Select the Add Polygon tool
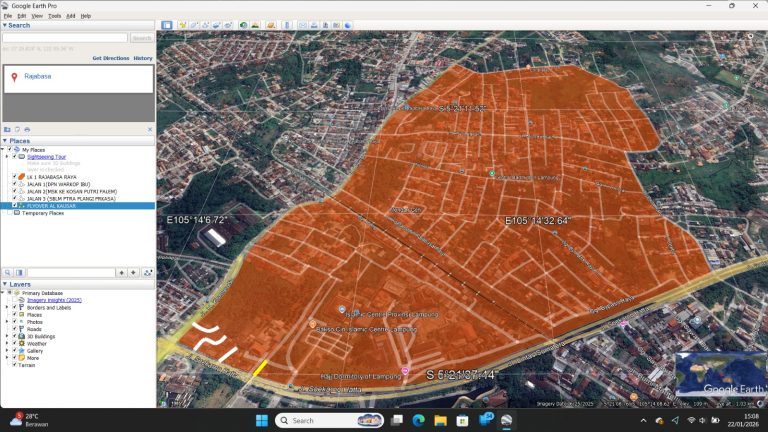The height and width of the screenshot is (432, 768). coord(194,25)
